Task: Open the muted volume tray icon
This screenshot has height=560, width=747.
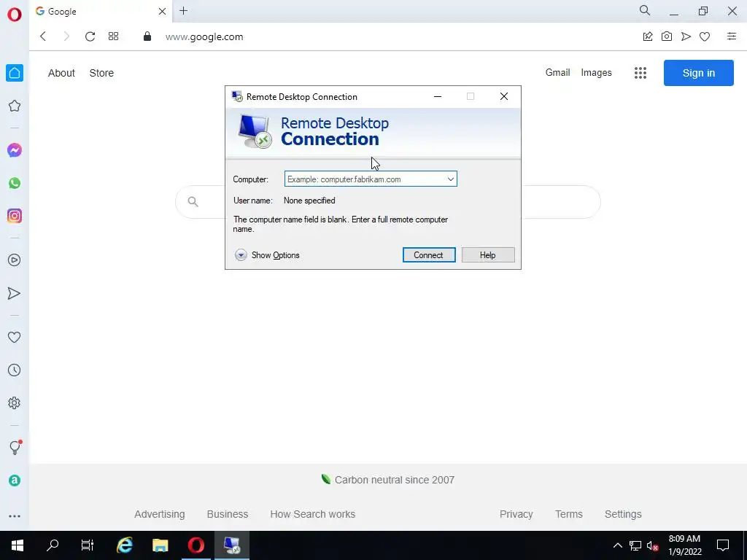Action: tap(652, 545)
